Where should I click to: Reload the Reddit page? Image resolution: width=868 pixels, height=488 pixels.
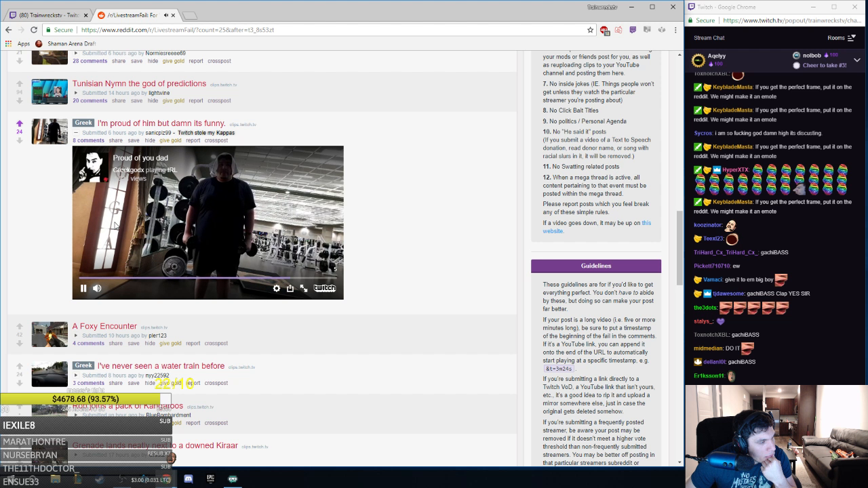[x=34, y=30]
